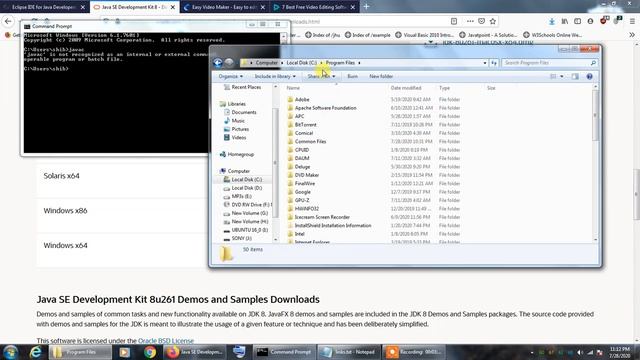Launch Internet Explorer from the taskbar
Screen dimensions: 640x360
(36, 352)
